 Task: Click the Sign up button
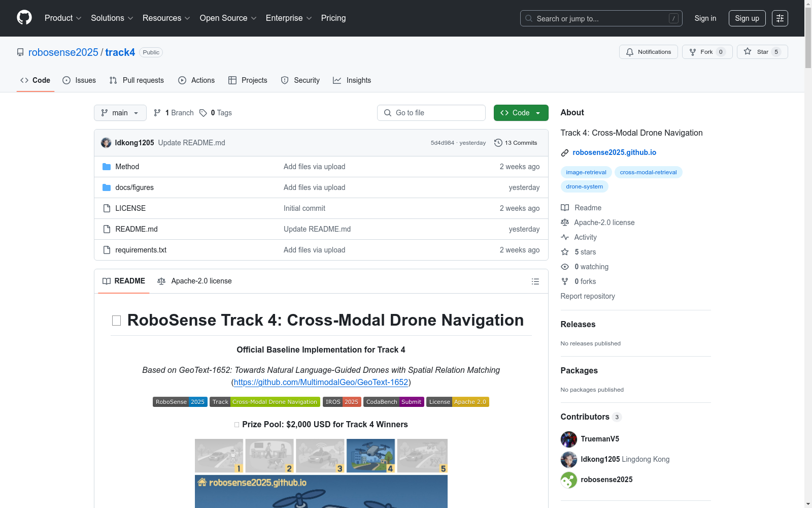[747, 18]
